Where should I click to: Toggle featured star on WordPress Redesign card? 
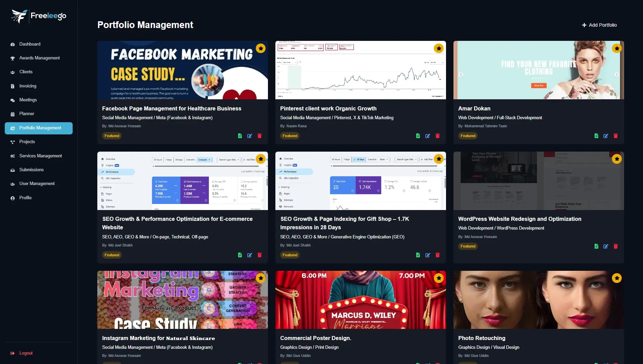coord(617,159)
